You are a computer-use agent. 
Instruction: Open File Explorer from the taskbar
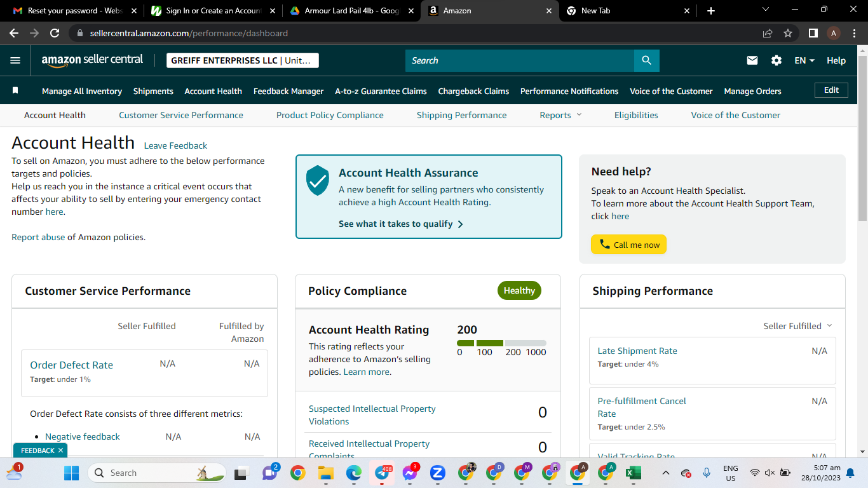click(325, 473)
